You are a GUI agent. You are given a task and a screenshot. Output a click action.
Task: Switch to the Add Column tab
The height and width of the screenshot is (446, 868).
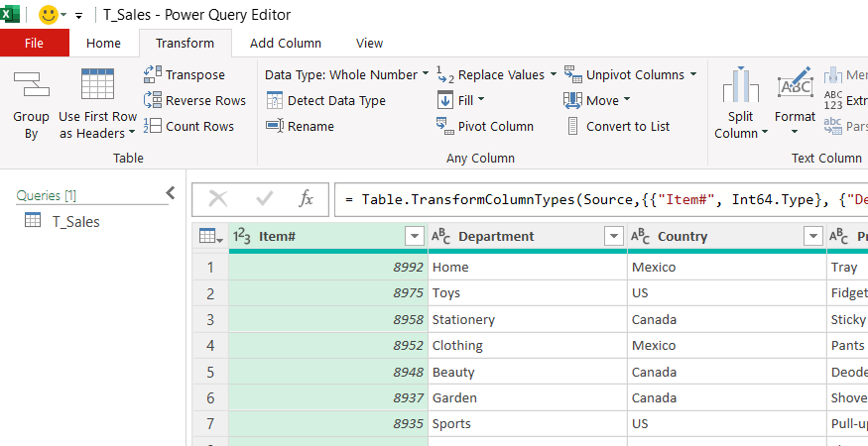click(285, 44)
